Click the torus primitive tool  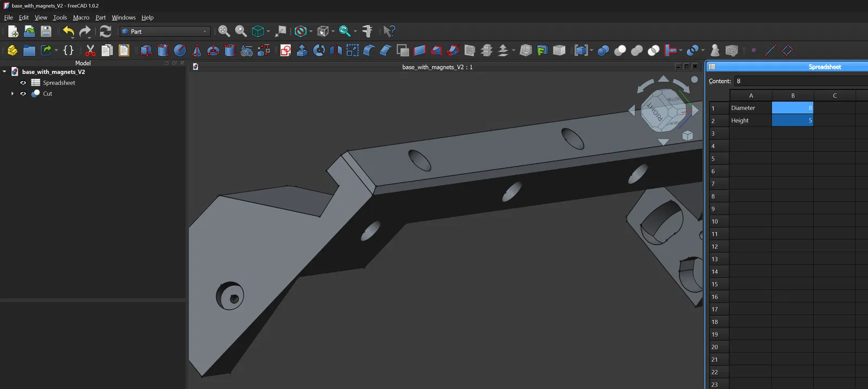point(213,50)
